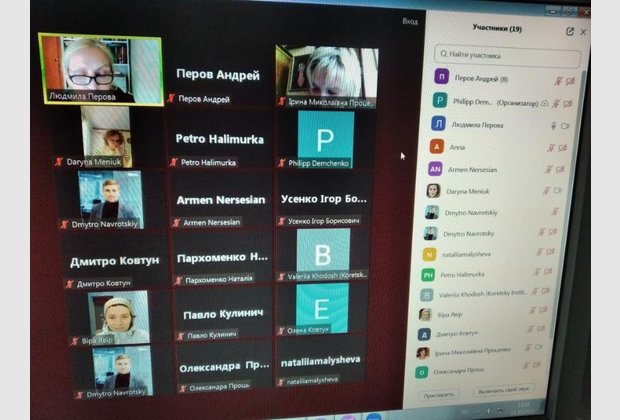
Task: Click active microphone icon beside Людмила Перова
Action: click(554, 126)
